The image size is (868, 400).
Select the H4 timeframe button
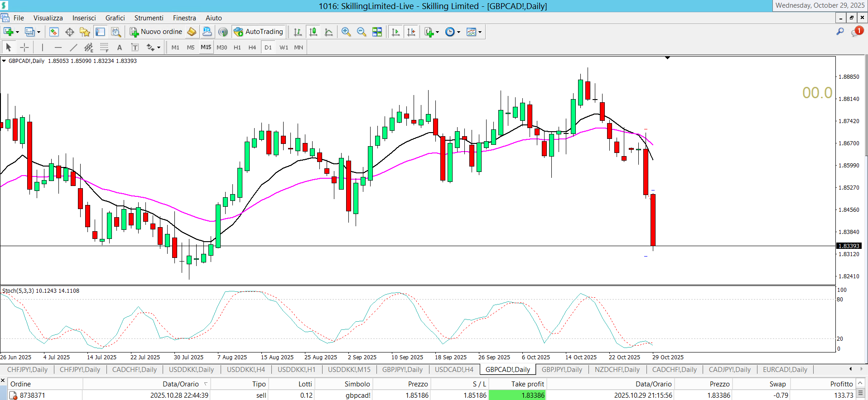click(x=252, y=48)
